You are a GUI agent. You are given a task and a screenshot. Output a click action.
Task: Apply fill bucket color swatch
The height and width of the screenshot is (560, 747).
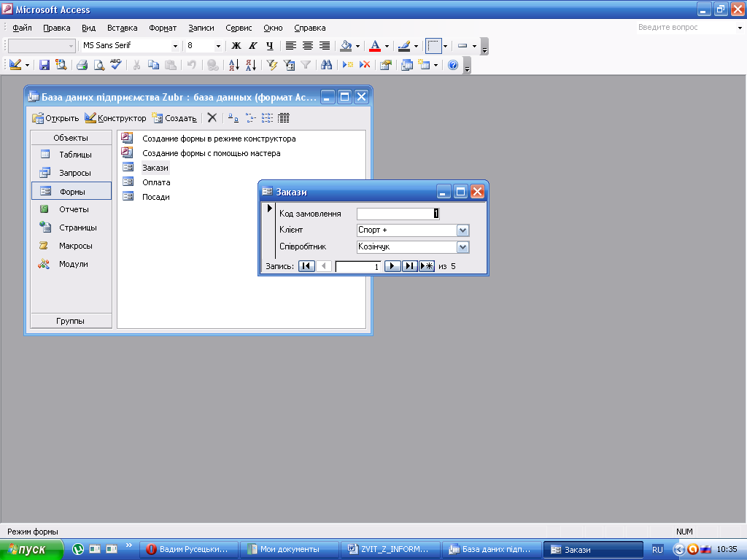346,46
